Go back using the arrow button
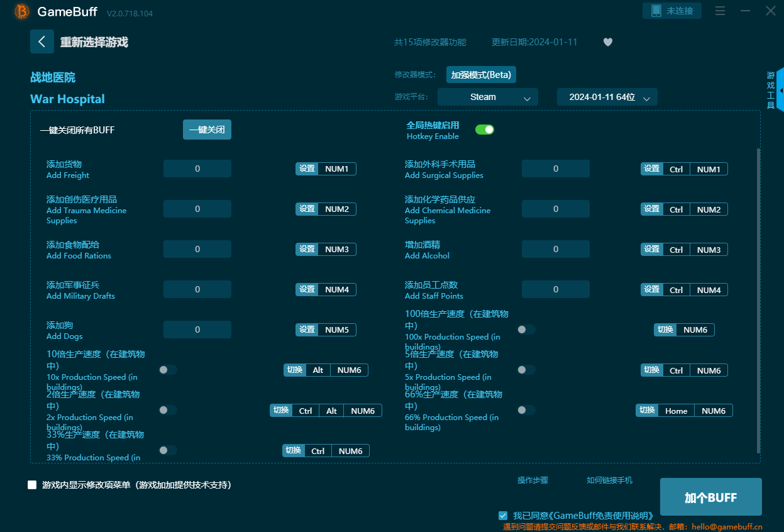The height and width of the screenshot is (532, 784). 42,42
